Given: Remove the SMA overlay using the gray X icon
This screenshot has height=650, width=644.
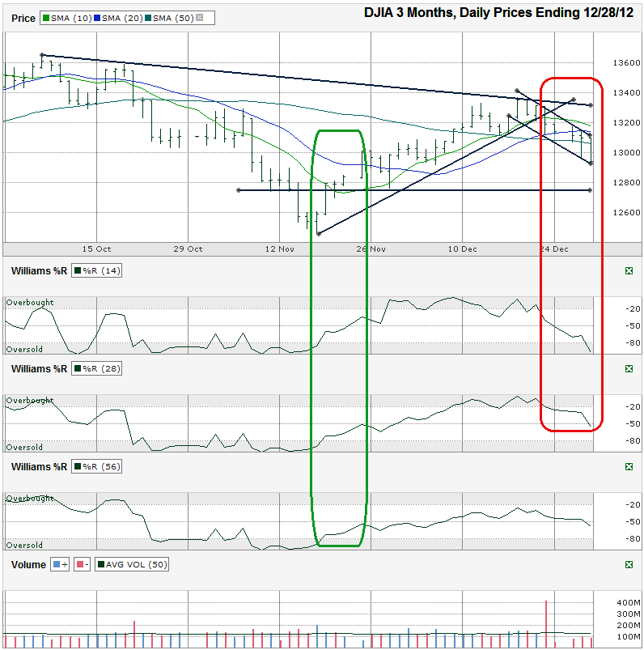Looking at the screenshot, I should [x=199, y=18].
